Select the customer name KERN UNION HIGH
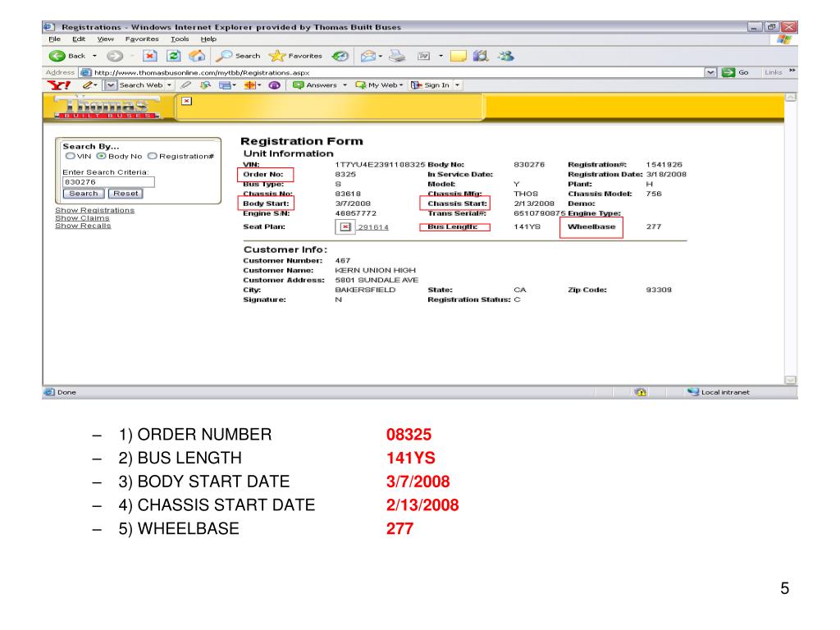The image size is (840, 630). pyautogui.click(x=375, y=271)
